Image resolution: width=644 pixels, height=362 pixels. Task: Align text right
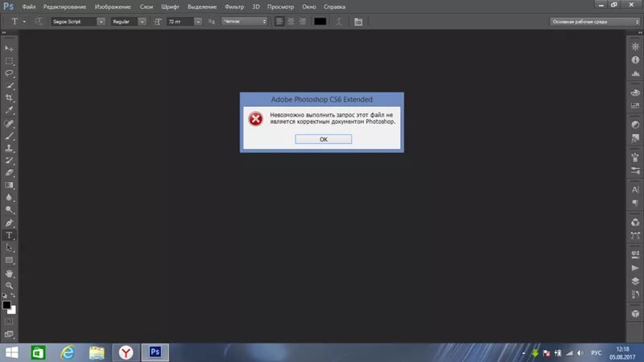click(x=303, y=22)
